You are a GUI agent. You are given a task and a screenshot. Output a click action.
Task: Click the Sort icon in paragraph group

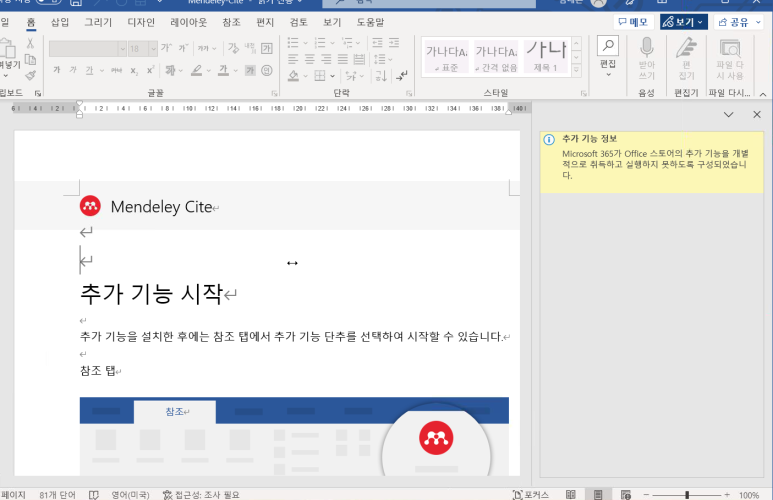(381, 75)
